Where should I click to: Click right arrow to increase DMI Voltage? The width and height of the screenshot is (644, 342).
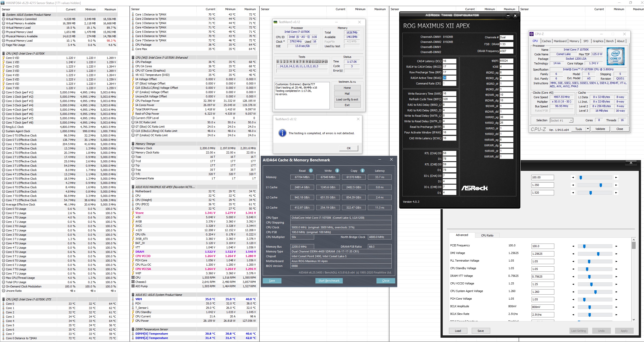616,254
